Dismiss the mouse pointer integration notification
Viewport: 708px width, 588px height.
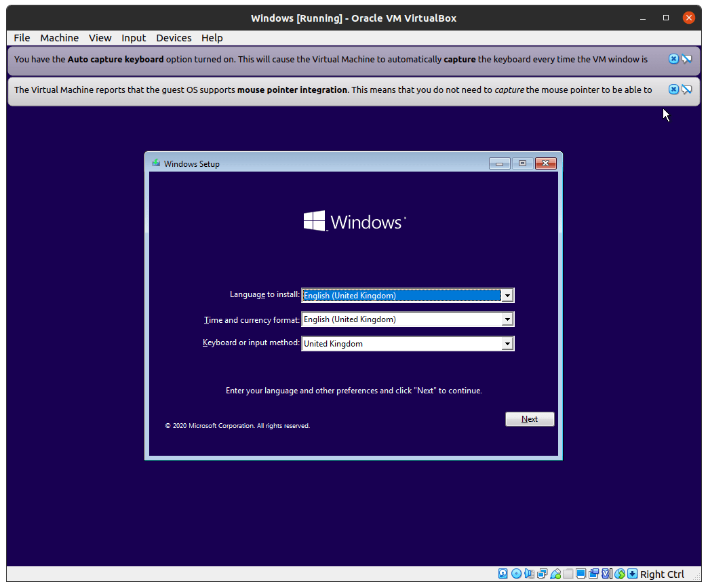tap(673, 90)
